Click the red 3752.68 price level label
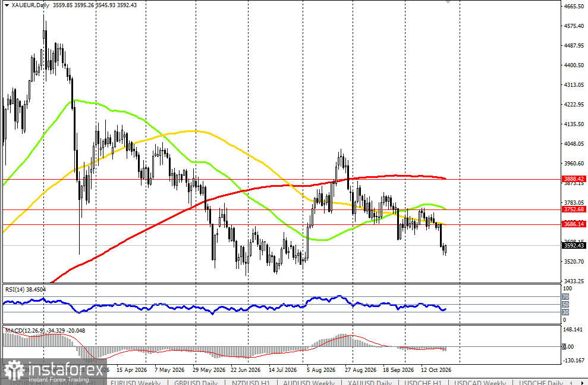588x385 pixels. coord(574,209)
